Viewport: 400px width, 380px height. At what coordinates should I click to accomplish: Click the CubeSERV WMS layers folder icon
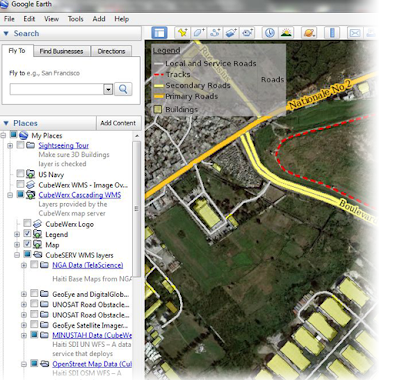pyautogui.click(x=38, y=255)
